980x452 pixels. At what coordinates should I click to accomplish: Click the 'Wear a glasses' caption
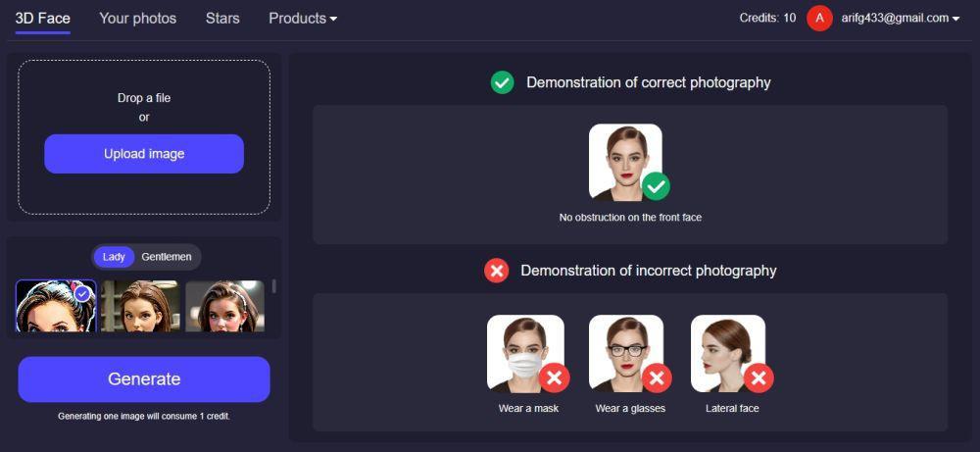point(630,408)
